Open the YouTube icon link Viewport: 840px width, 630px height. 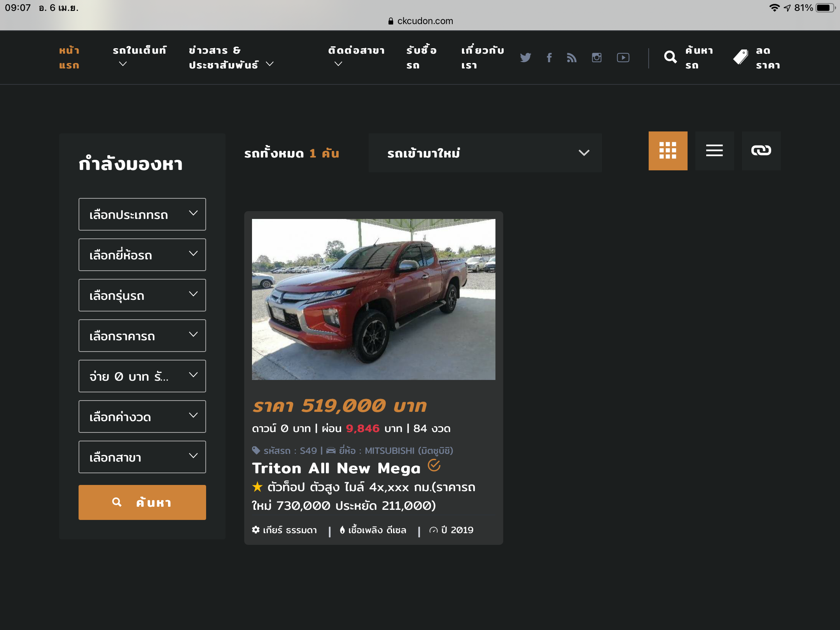623,58
